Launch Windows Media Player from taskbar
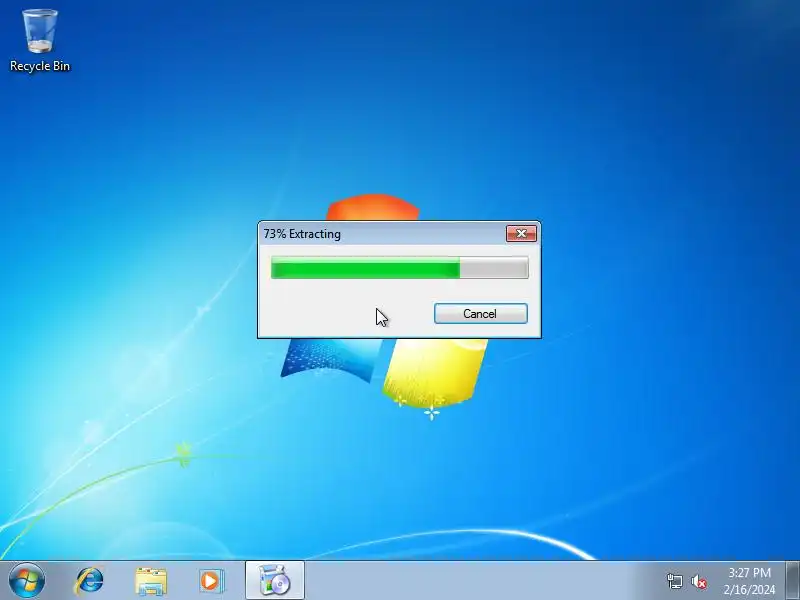Image resolution: width=800 pixels, height=600 pixels. (211, 581)
